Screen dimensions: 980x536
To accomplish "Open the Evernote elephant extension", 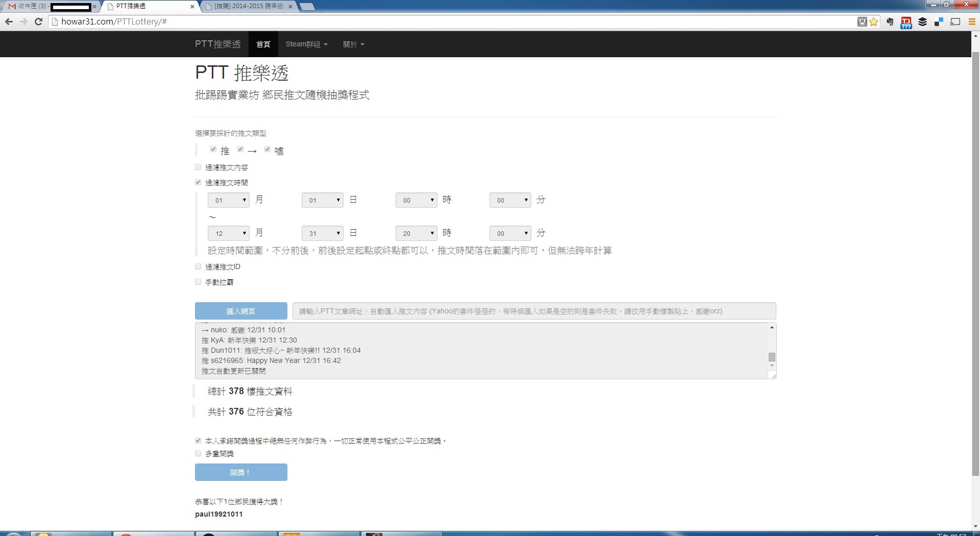I will tap(890, 21).
